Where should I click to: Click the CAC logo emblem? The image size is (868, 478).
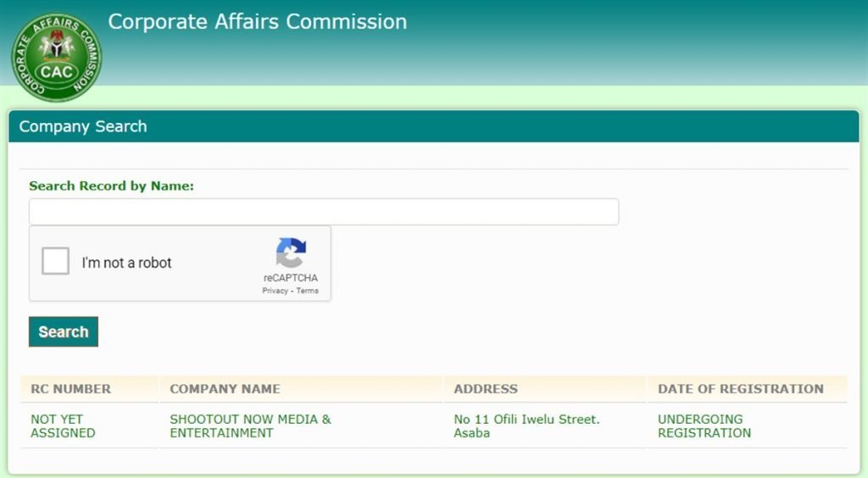[x=57, y=57]
